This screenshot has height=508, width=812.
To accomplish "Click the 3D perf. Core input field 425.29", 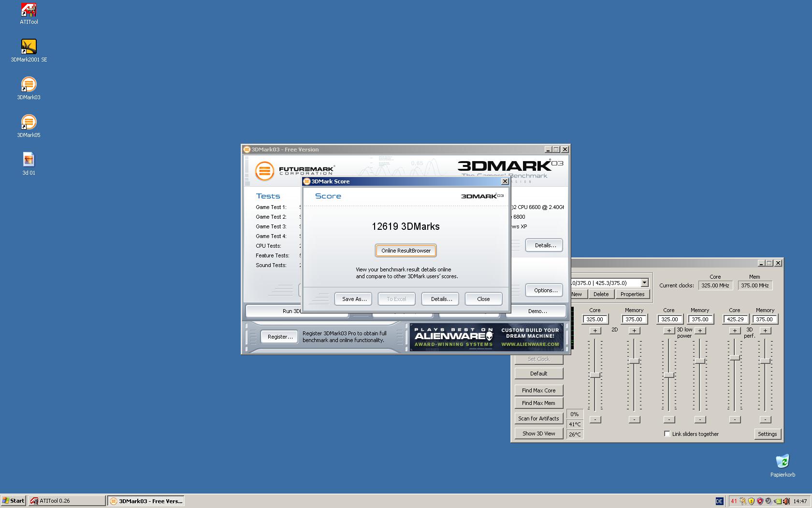I will [x=735, y=319].
